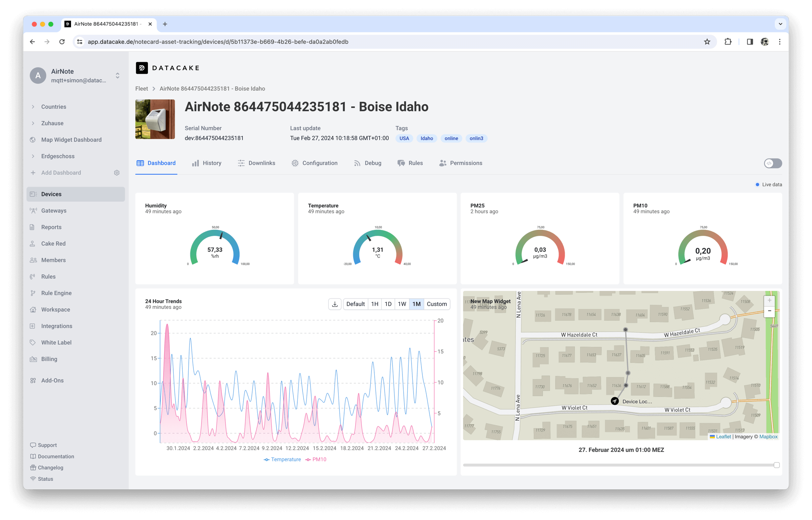Open the dashboard settings gear icon
The width and height of the screenshot is (812, 520).
(x=117, y=173)
